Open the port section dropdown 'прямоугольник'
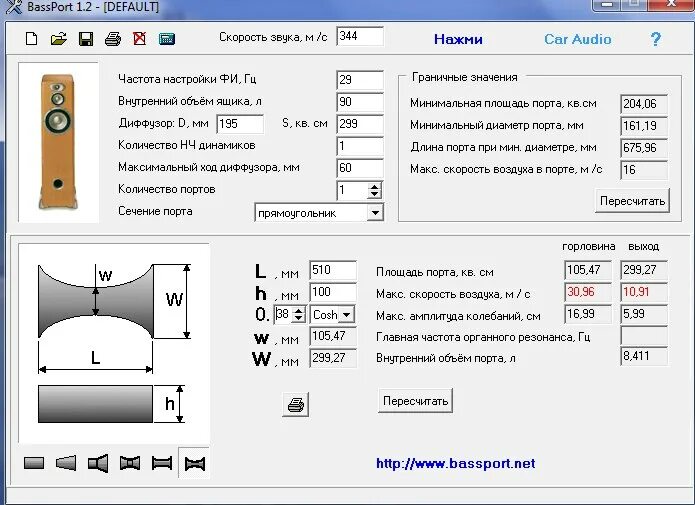 [375, 213]
